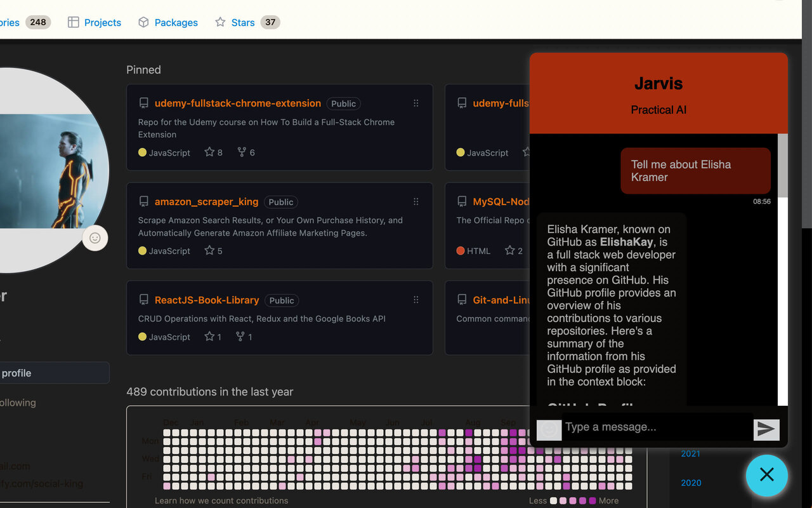Click the 'Tell me about Elisha Kramer' message
This screenshot has width=812, height=508.
695,171
